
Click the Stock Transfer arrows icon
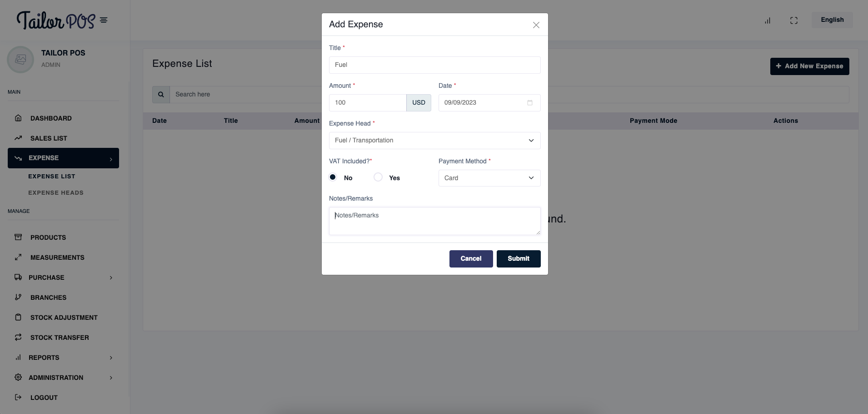coord(18,338)
